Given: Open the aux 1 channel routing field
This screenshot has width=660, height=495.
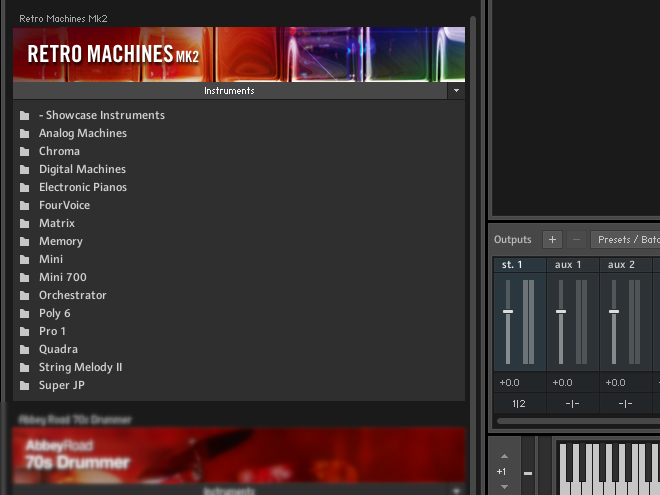Looking at the screenshot, I should point(572,404).
